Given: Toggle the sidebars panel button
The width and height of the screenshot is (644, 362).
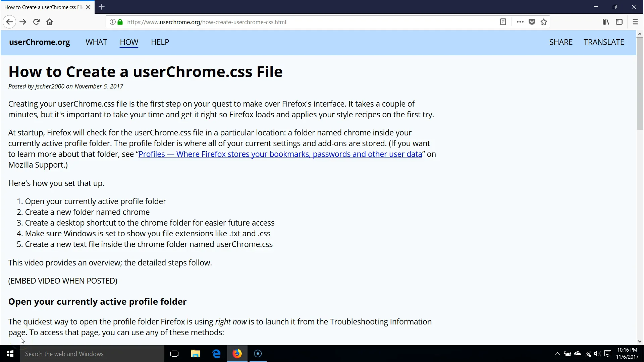Looking at the screenshot, I should pos(619,22).
